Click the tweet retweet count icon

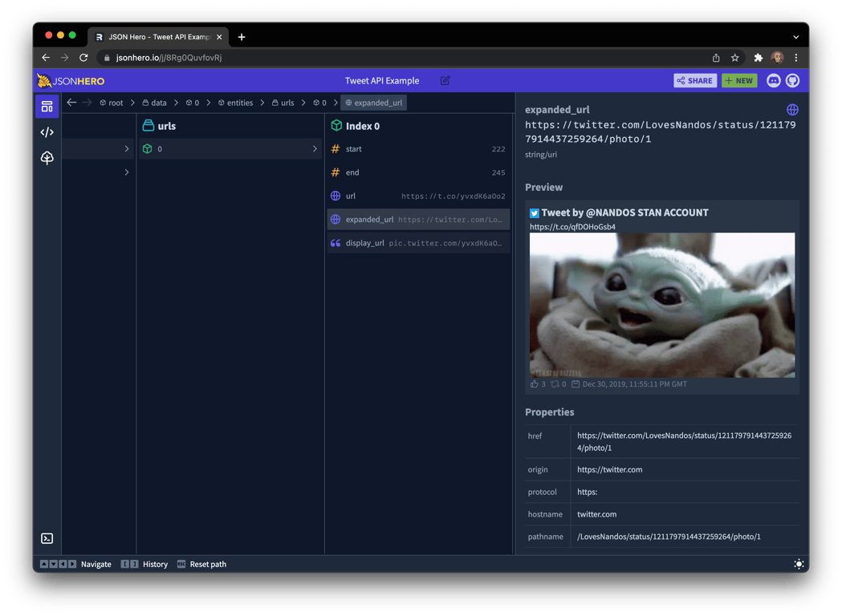[x=555, y=384]
